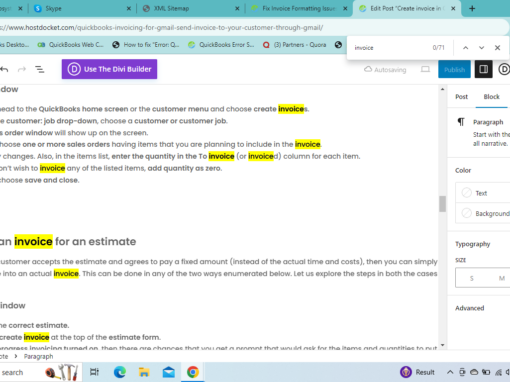Viewport: 510px width, 382px height.
Task: Publish the post
Action: point(454,69)
